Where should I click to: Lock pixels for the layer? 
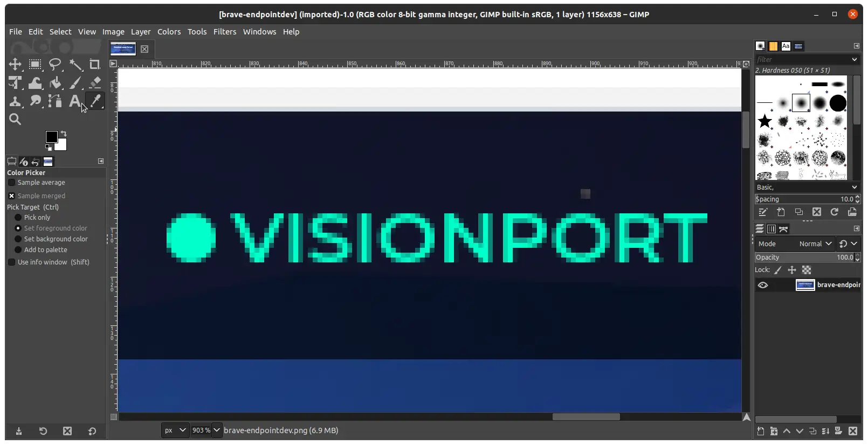(x=778, y=270)
